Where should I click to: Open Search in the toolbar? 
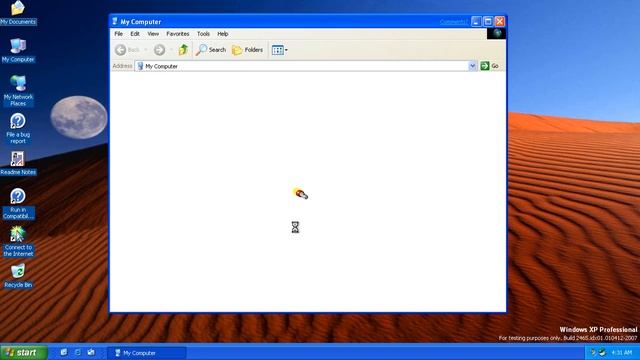[x=211, y=50]
